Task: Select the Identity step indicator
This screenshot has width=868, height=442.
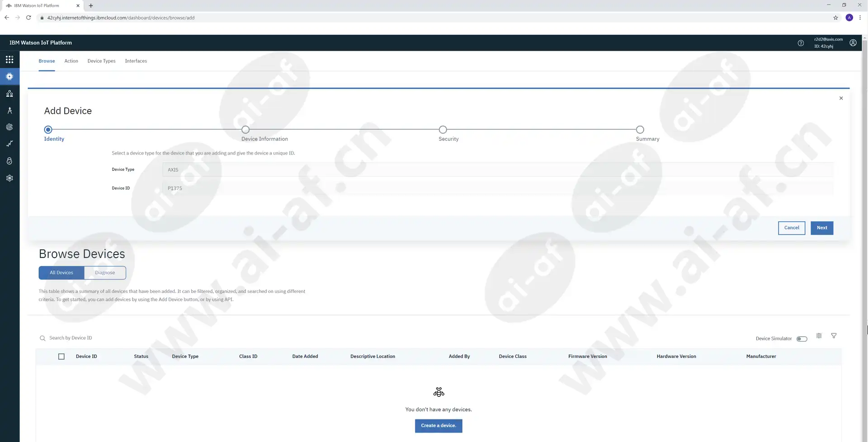Action: (48, 130)
